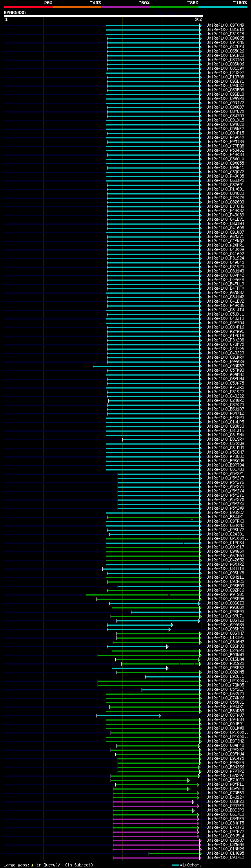This screenshot has height=868, width=251.
Task: Open hit UniRef100_A4ZUE4
Action: (225, 47)
